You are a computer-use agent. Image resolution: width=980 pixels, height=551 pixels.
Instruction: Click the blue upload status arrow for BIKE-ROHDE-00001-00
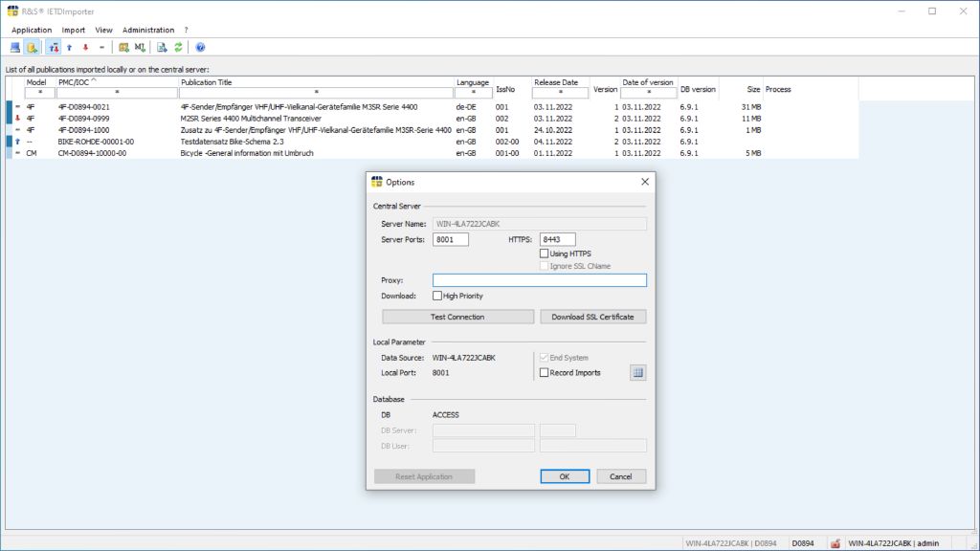click(x=17, y=142)
